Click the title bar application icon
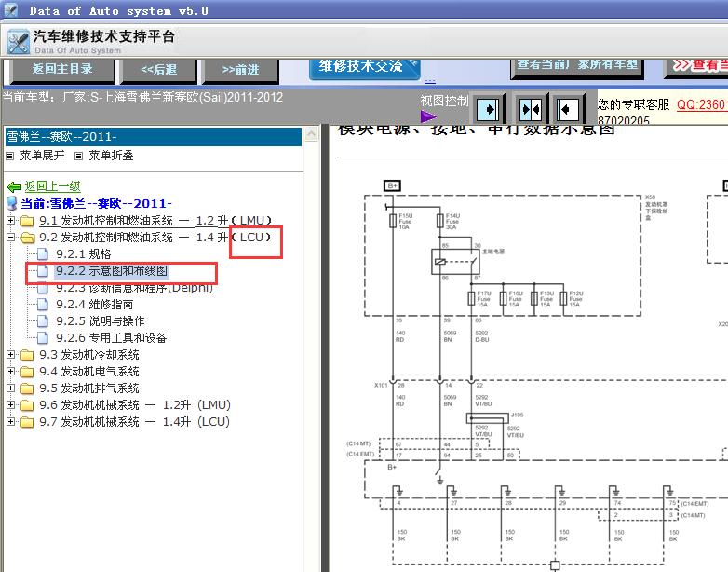 click(10, 9)
